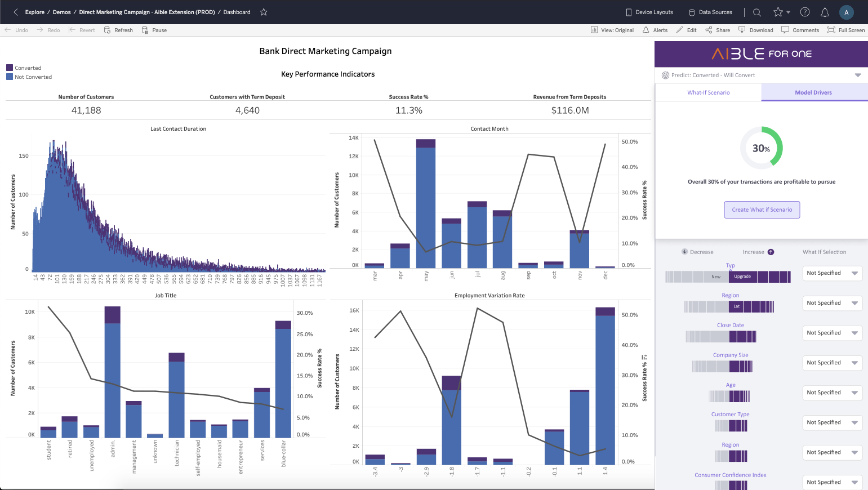
Task: Open Device Layouts
Action: pyautogui.click(x=649, y=12)
